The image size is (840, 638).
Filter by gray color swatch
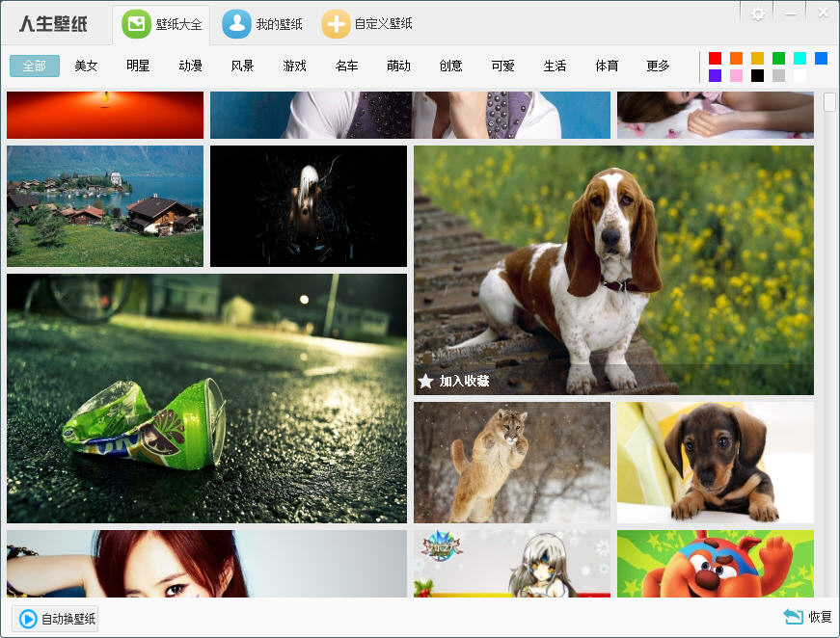(778, 75)
